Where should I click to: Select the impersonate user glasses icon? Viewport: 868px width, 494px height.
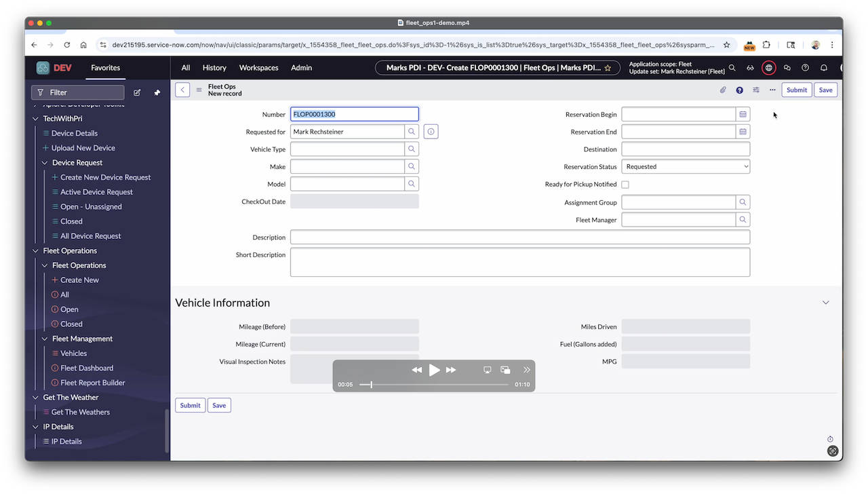(750, 68)
